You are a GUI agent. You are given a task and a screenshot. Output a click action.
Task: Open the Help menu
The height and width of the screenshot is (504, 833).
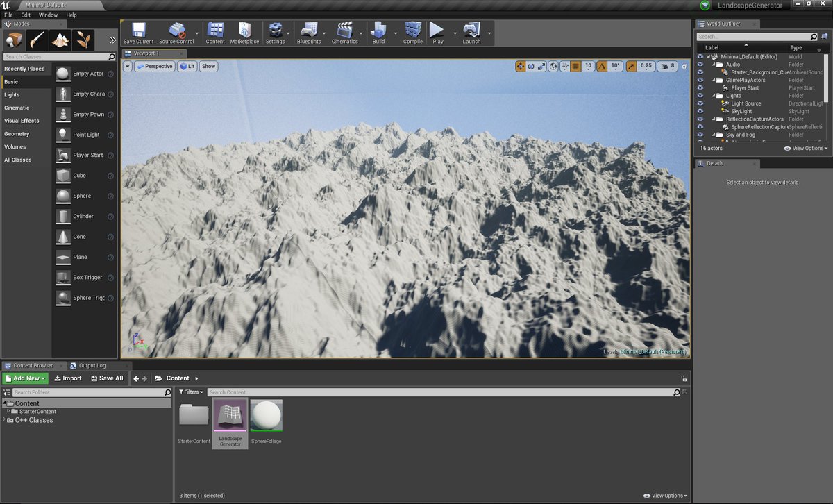[71, 15]
